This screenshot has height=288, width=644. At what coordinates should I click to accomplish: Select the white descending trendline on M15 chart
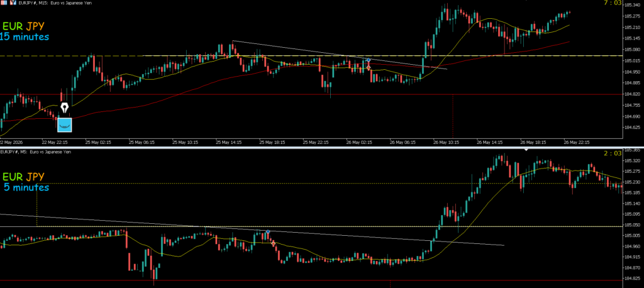pyautogui.click(x=339, y=55)
